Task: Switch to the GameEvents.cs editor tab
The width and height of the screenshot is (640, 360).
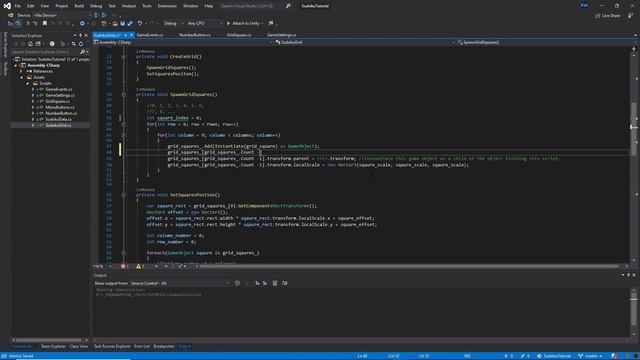Action: tap(150, 35)
